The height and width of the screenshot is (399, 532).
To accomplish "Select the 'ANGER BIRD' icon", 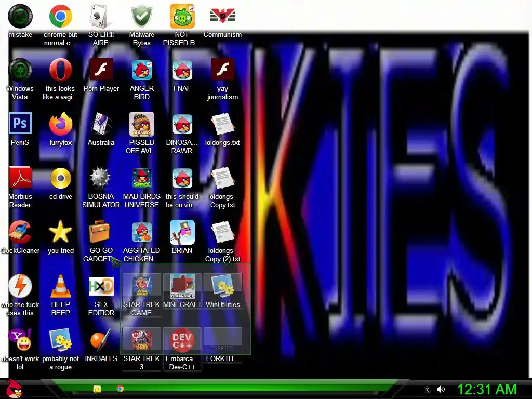I will coord(142,70).
